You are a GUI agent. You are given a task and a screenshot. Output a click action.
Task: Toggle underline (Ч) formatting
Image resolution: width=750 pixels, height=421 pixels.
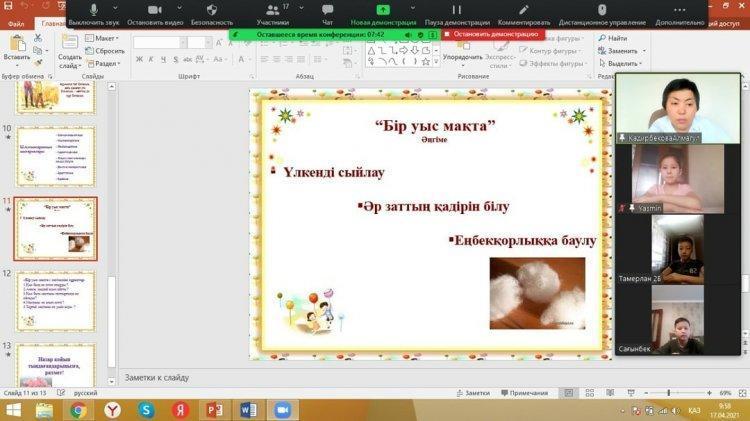[x=163, y=59]
